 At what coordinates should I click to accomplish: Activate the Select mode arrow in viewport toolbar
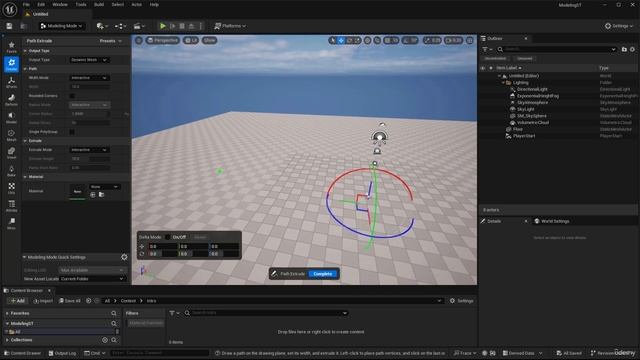(333, 40)
